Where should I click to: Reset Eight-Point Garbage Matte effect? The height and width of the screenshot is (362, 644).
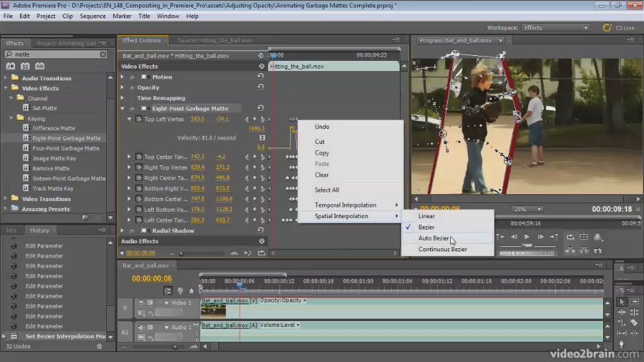(x=260, y=108)
